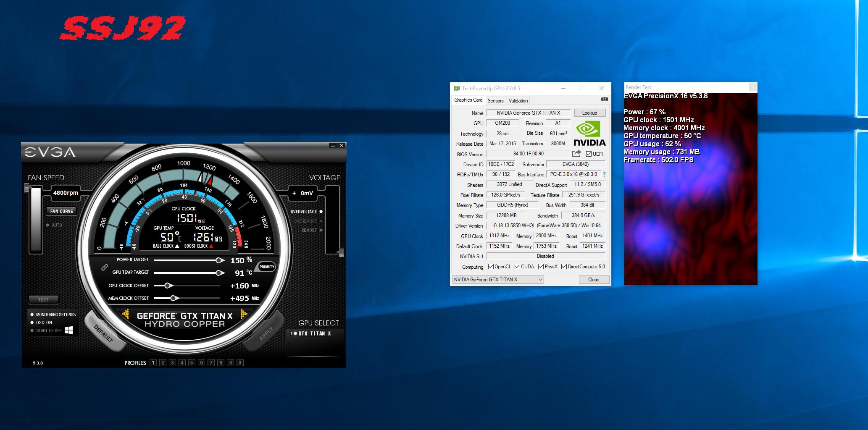Click the APPLY button
Image resolution: width=868 pixels, height=430 pixels.
265,332
